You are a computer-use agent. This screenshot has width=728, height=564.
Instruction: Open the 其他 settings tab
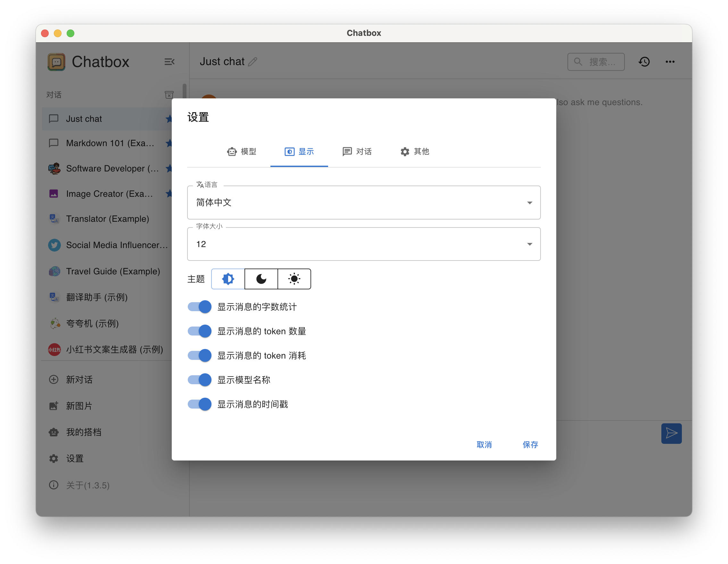[415, 152]
